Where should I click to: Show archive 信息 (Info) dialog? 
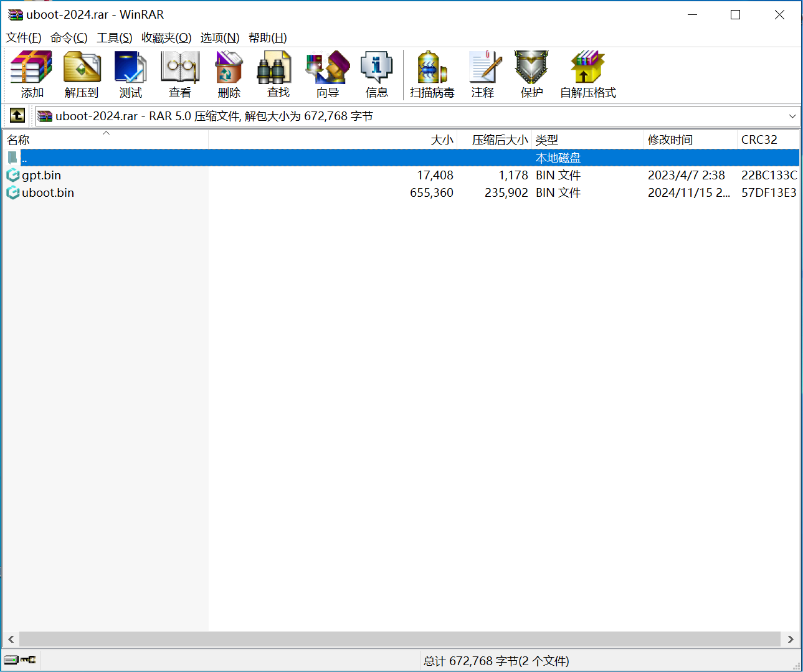(376, 75)
